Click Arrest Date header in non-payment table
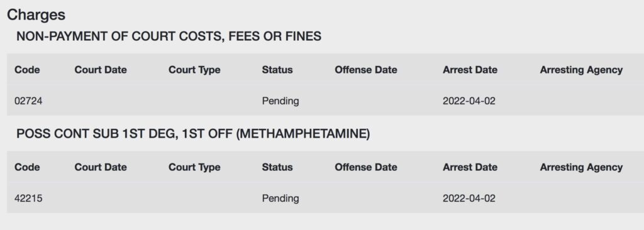644x230 pixels. [x=470, y=70]
